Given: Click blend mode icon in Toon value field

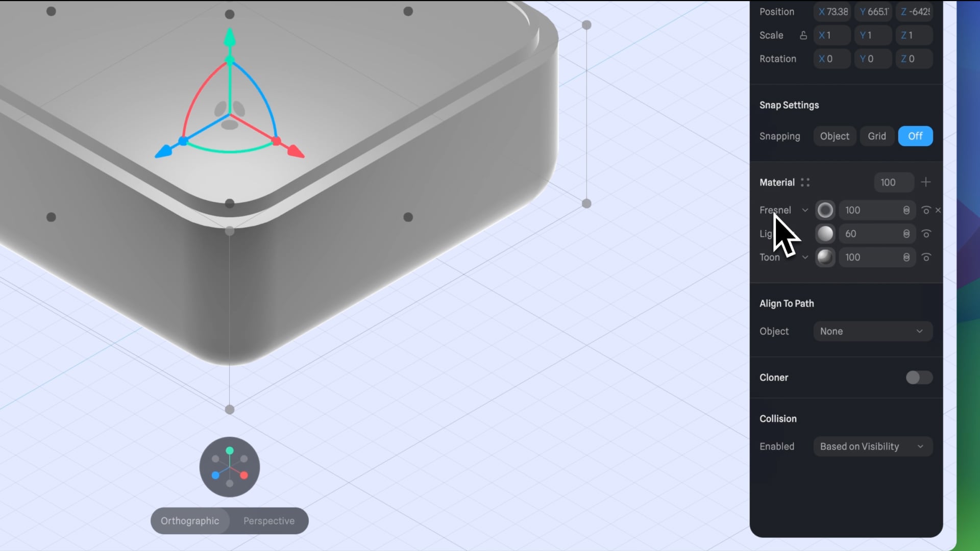Looking at the screenshot, I should pyautogui.click(x=906, y=257).
